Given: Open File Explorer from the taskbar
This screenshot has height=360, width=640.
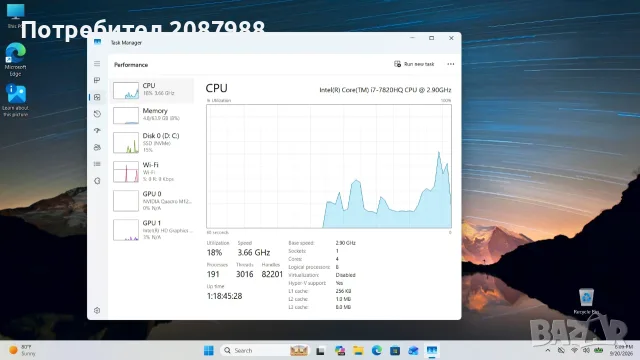Looking at the screenshot, I should [358, 351].
